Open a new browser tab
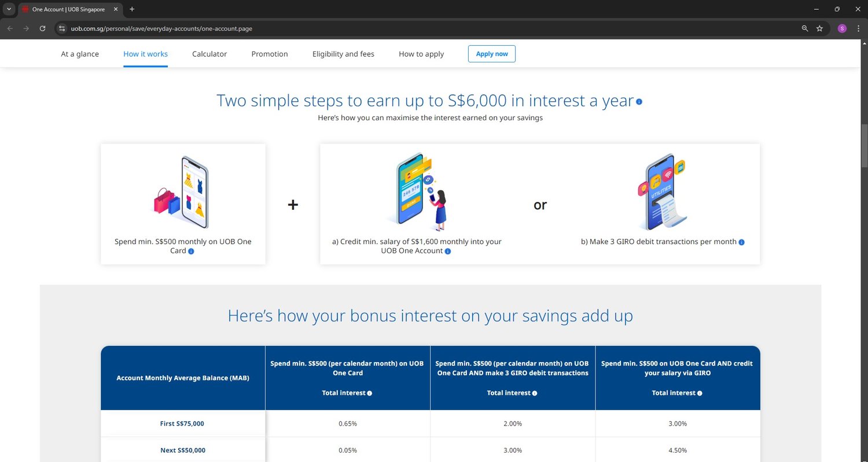This screenshot has width=868, height=462. point(132,9)
